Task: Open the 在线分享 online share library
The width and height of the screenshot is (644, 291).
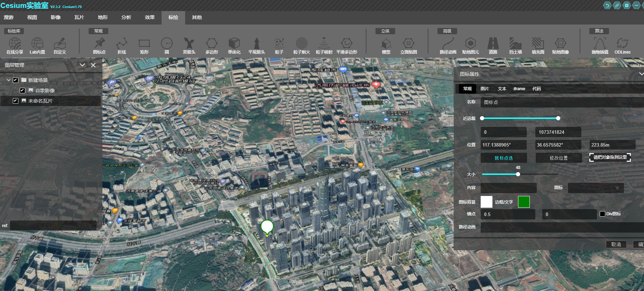Action: click(15, 46)
